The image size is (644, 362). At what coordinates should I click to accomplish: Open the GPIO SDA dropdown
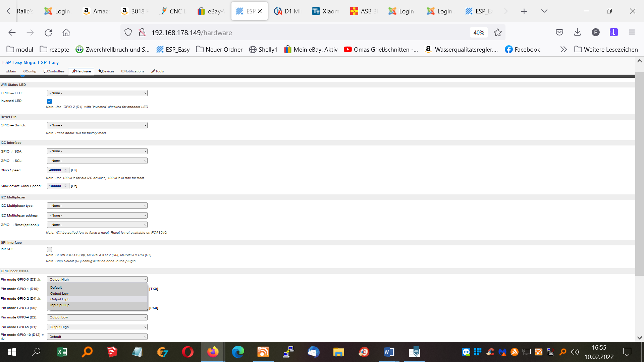point(97,151)
